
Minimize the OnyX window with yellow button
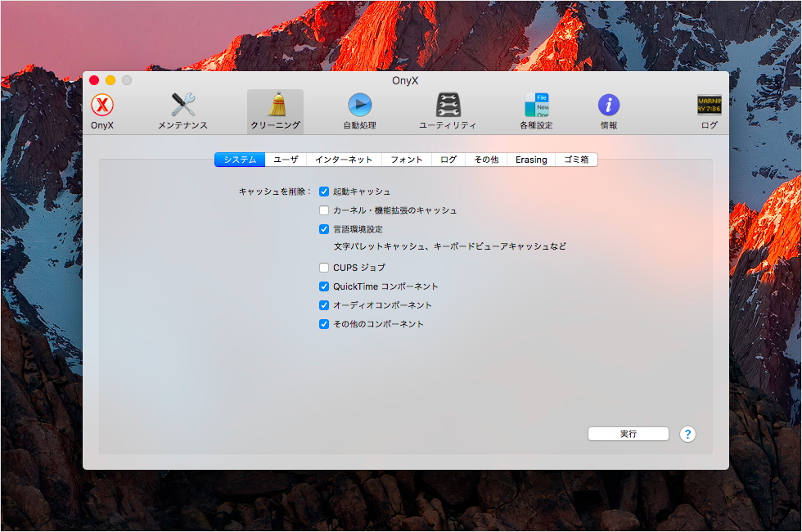pyautogui.click(x=110, y=80)
